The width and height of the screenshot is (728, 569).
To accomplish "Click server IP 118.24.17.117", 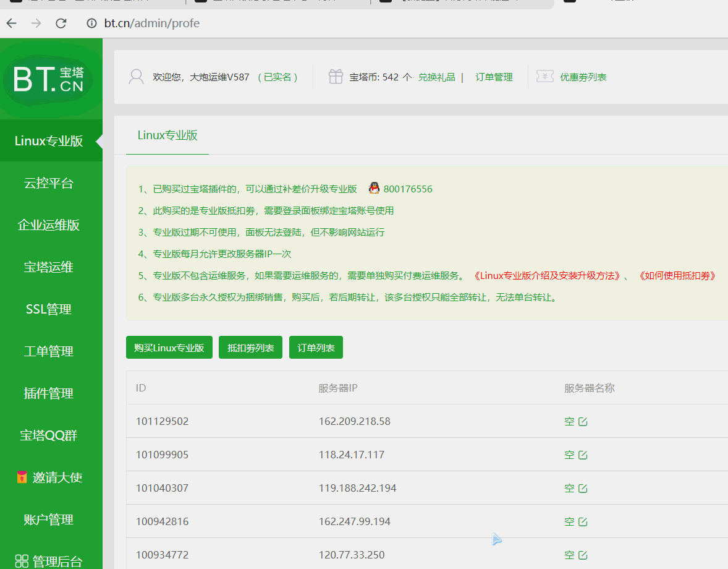I will 352,455.
